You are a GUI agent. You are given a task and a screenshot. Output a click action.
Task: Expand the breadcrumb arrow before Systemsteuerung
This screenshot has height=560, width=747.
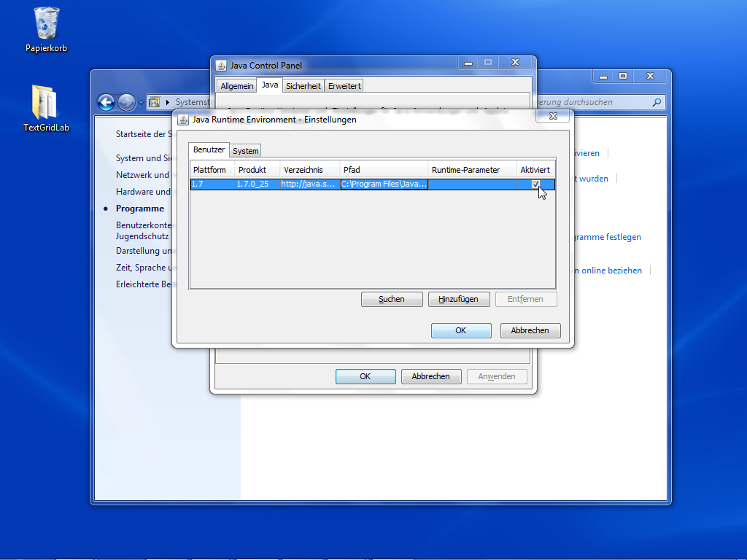168,102
